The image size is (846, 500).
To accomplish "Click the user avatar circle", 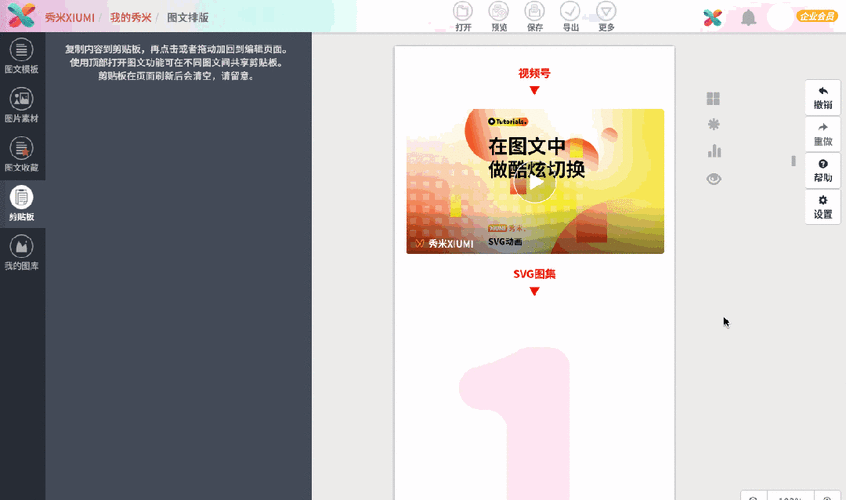I will click(x=780, y=17).
